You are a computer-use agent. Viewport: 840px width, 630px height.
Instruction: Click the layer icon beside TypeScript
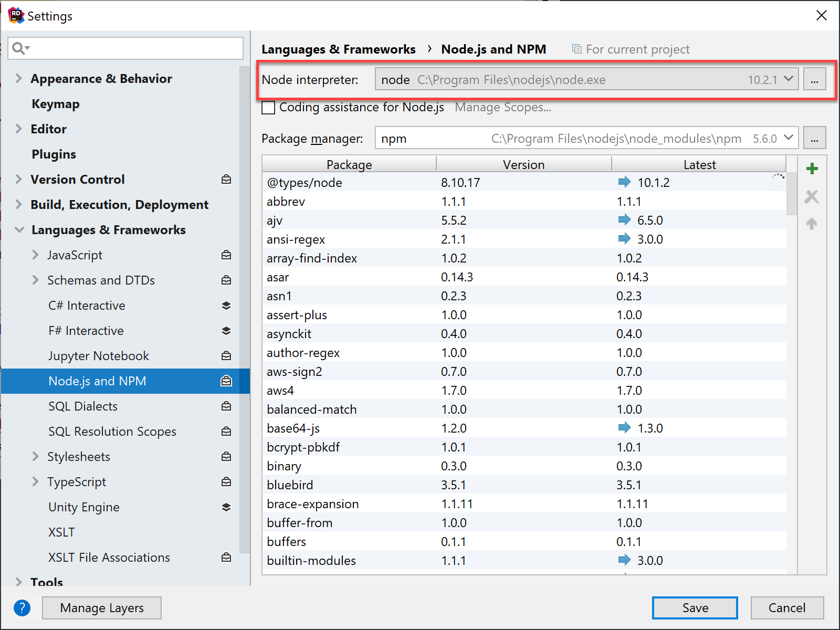coord(226,482)
